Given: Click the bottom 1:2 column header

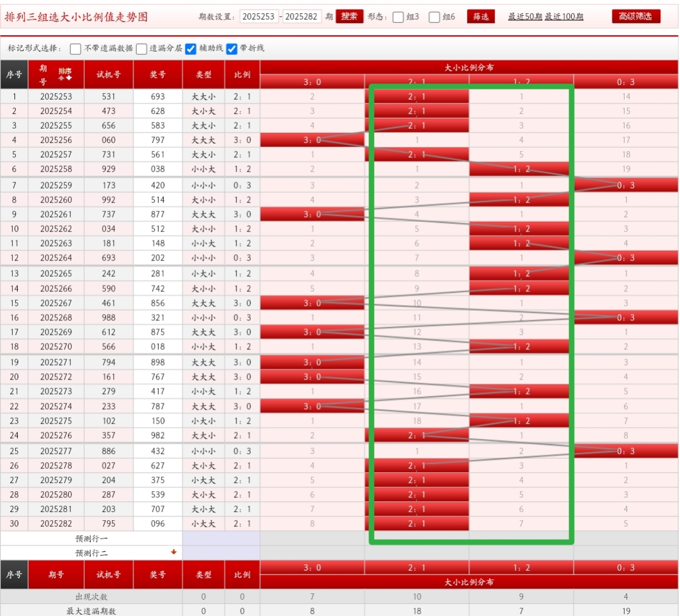Looking at the screenshot, I should point(521,567).
